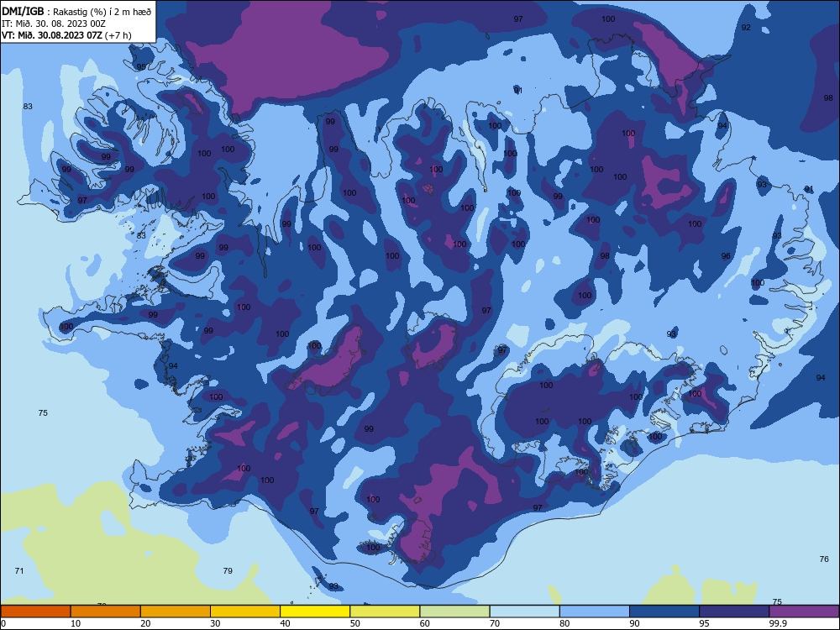The width and height of the screenshot is (840, 630).
Task: Click the legend tick label 40
Action: click(285, 623)
